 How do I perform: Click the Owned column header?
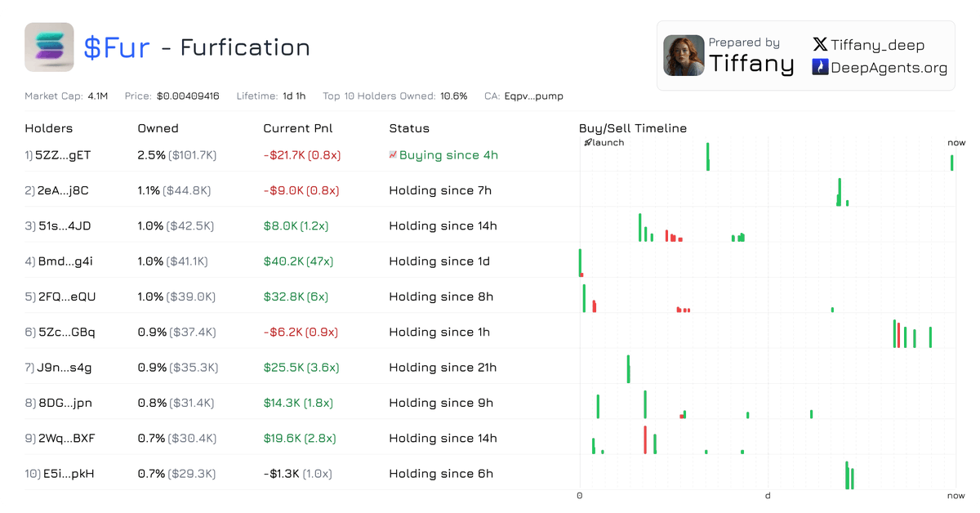click(x=158, y=128)
